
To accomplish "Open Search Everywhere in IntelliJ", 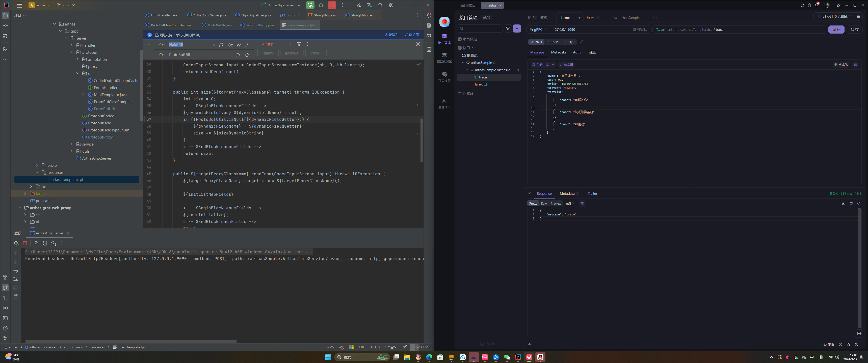I will click(x=380, y=5).
